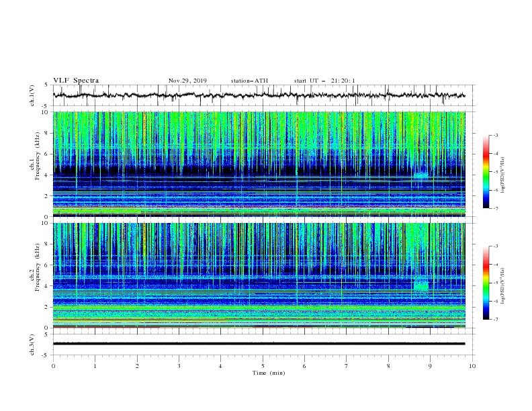Click the '-7' label on ch.1 colorbar
This screenshot has height=411, width=532.
coord(495,208)
